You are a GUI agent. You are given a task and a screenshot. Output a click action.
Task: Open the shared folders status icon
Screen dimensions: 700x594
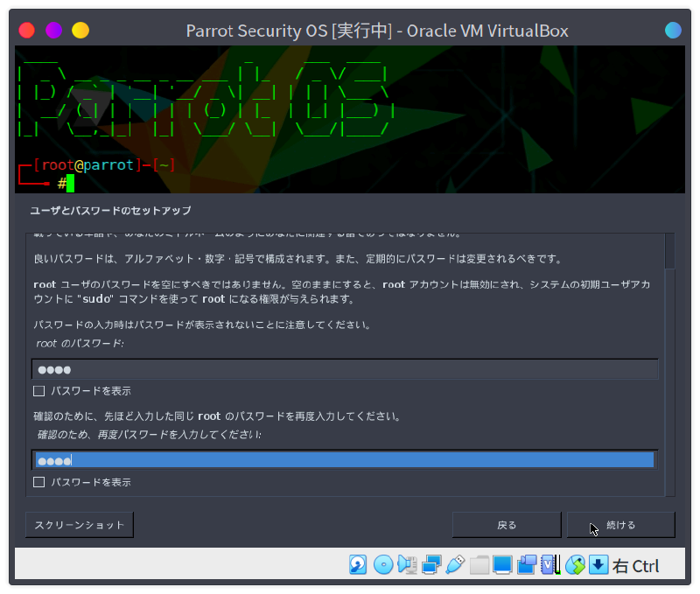(x=479, y=565)
